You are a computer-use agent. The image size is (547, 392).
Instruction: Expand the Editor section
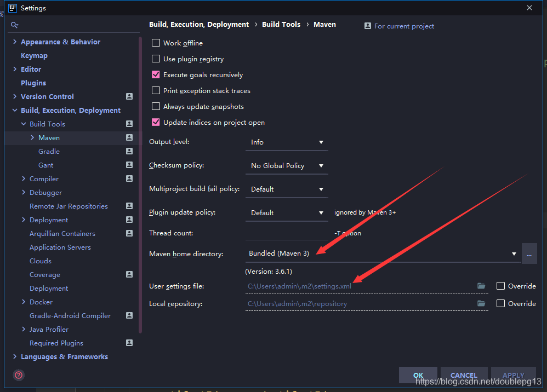click(x=15, y=69)
